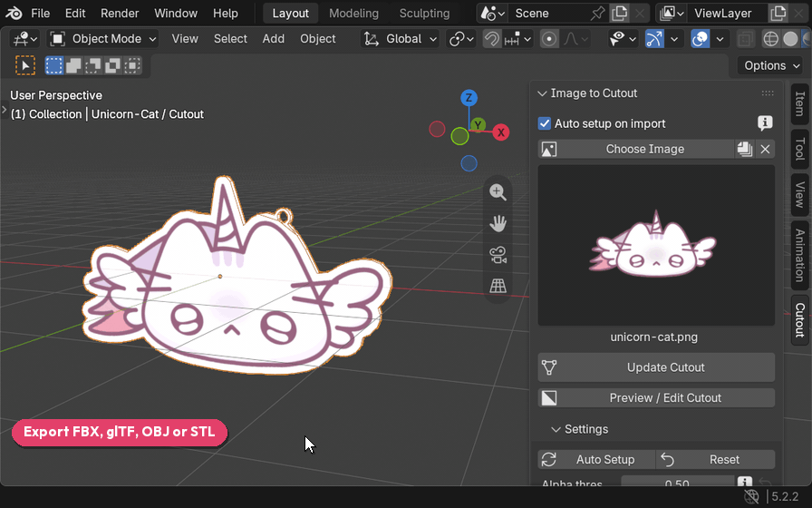Image resolution: width=812 pixels, height=508 pixels.
Task: Toggle X-ray view
Action: pos(746,39)
